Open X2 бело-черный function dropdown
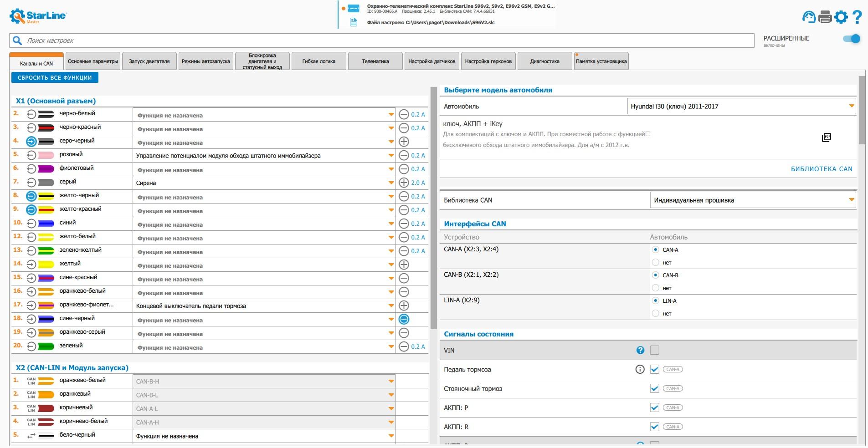 point(264,436)
